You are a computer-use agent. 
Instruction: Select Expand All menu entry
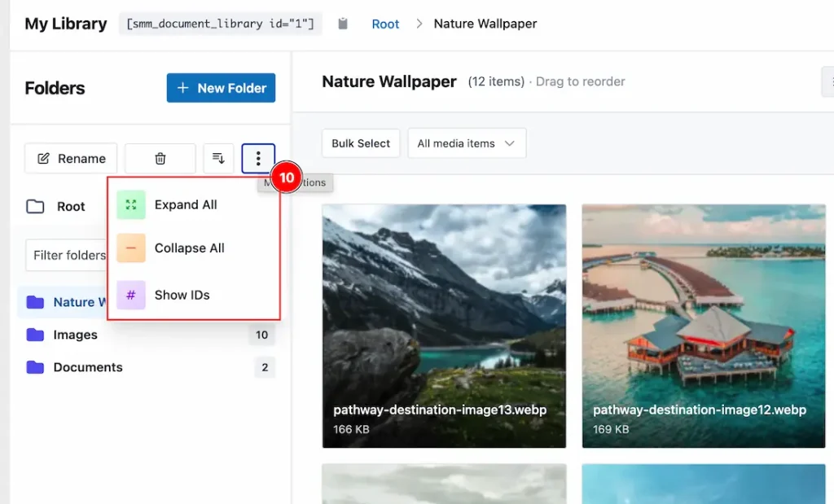pos(194,204)
